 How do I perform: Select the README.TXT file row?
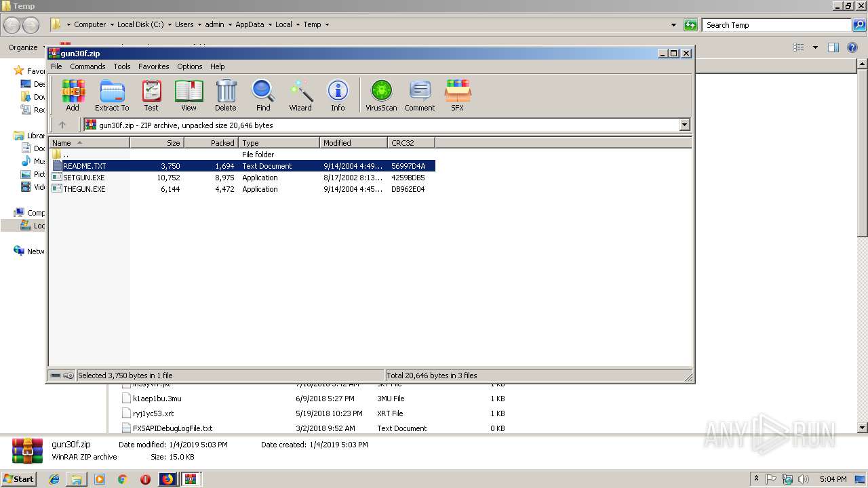tap(242, 166)
